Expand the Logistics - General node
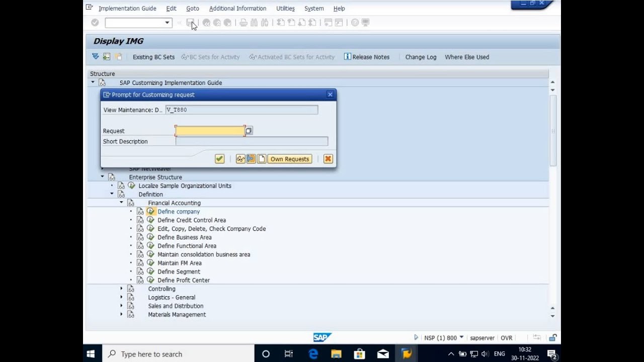The height and width of the screenshot is (362, 644). (121, 297)
